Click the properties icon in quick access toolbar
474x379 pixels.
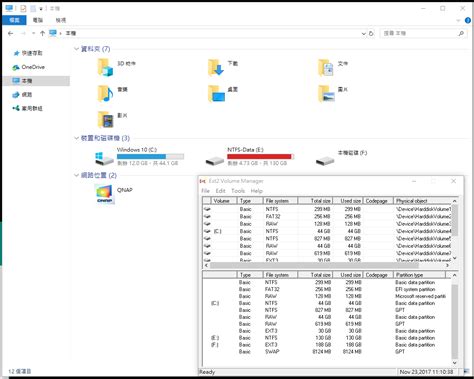(x=23, y=8)
